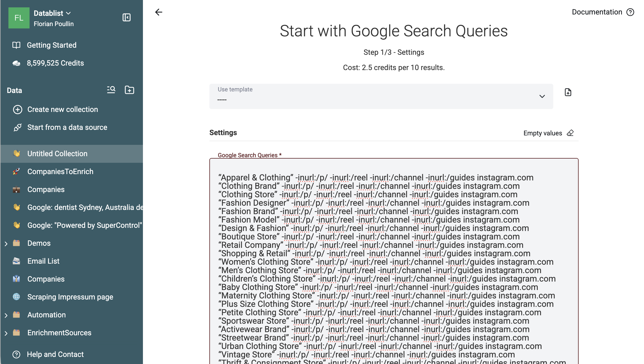Click the save template file icon
Image resolution: width=644 pixels, height=364 pixels.
[568, 92]
